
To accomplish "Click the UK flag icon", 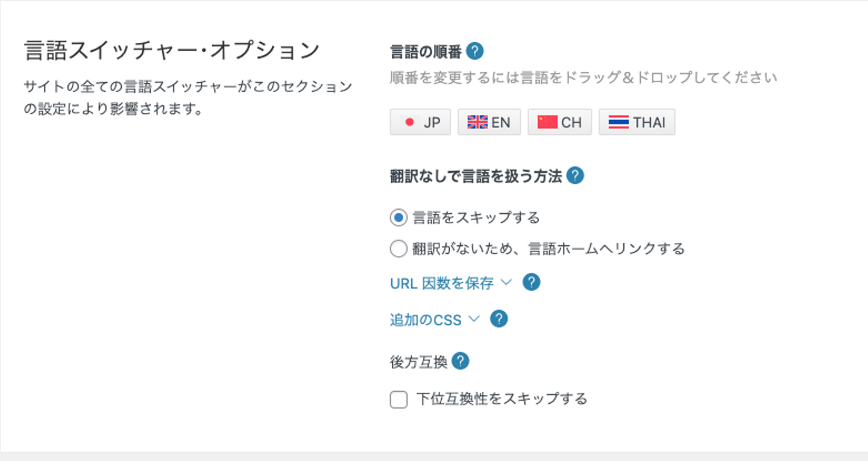I will tap(477, 122).
